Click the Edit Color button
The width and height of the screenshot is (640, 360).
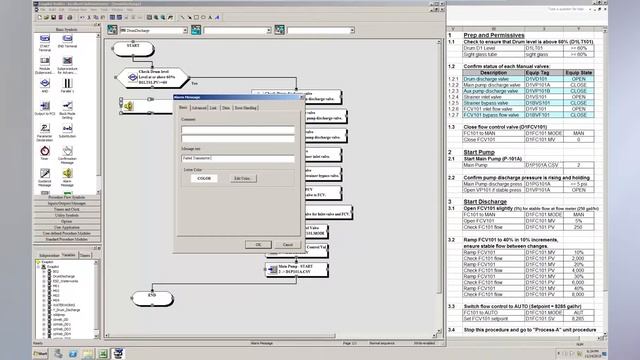tap(243, 178)
